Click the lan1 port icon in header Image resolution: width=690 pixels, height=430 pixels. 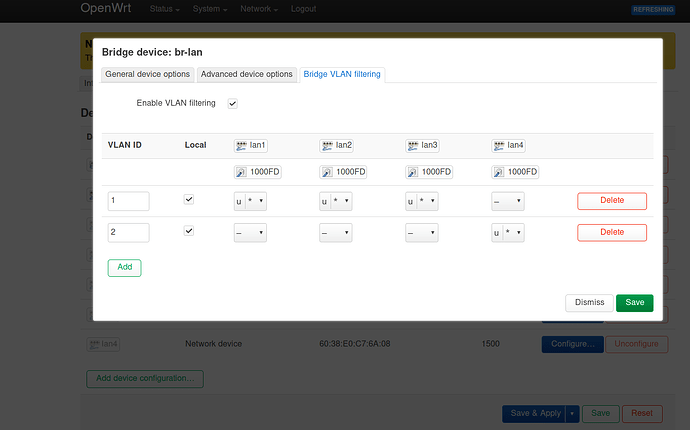pyautogui.click(x=241, y=146)
